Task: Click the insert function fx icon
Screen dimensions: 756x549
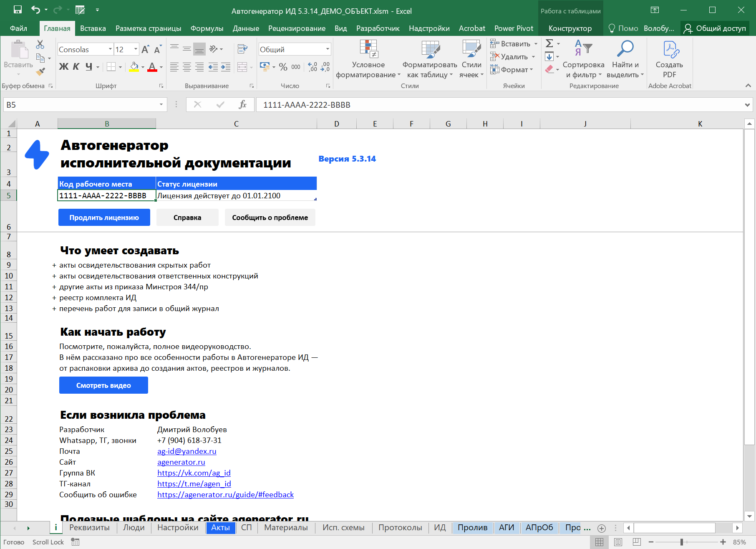Action: [242, 105]
